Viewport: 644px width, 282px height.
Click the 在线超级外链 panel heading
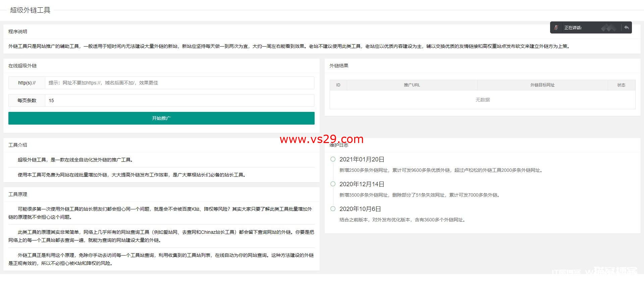click(22, 66)
